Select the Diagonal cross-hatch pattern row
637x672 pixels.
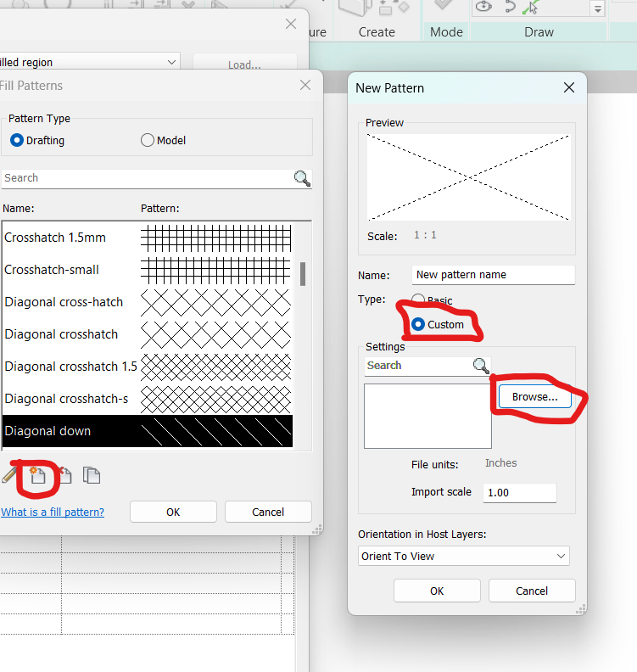[148, 302]
